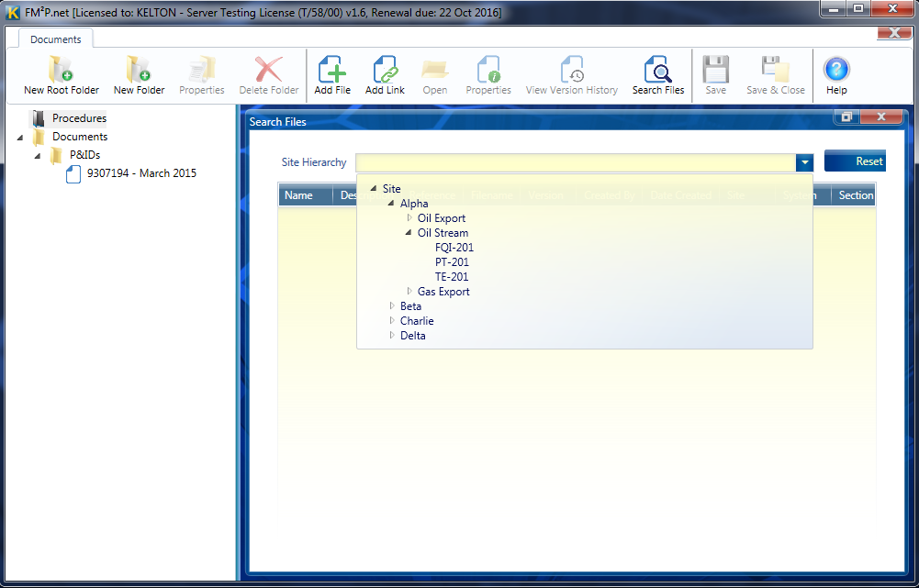Add File using the plus icon
The image size is (919, 588).
[331, 69]
